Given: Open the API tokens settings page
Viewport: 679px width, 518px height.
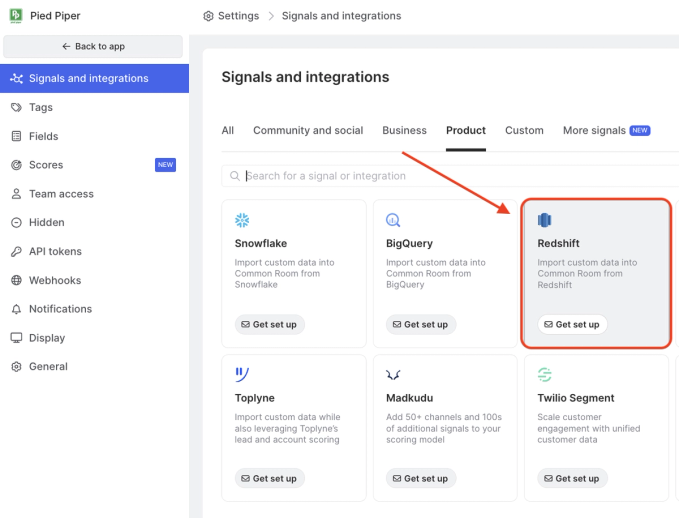Looking at the screenshot, I should click(55, 251).
